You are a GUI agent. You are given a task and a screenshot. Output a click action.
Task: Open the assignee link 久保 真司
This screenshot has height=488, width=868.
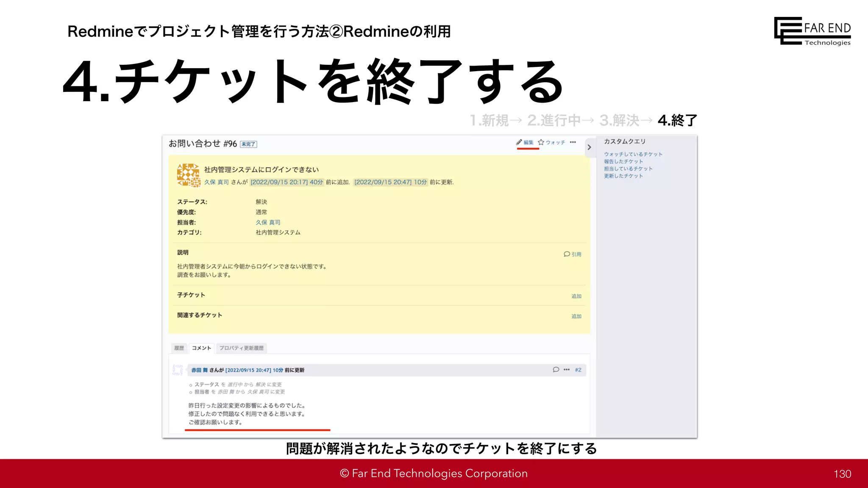click(x=268, y=222)
